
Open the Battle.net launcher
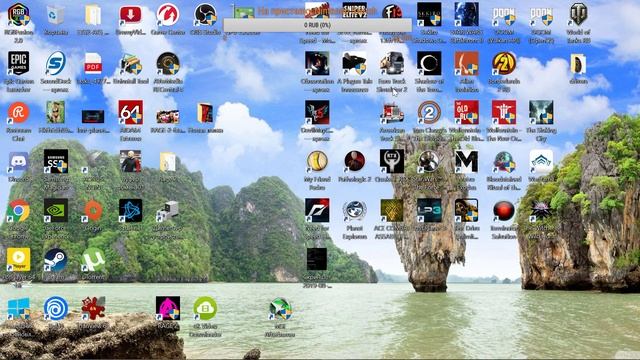[x=131, y=211]
